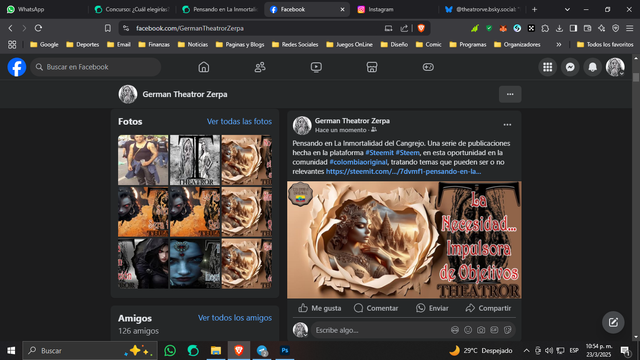Click the share page icon in address bar
Screen dimensions: 640x360
[x=404, y=28]
